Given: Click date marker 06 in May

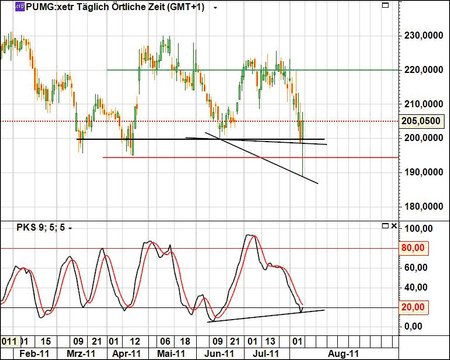Looking at the screenshot, I should point(165,342).
